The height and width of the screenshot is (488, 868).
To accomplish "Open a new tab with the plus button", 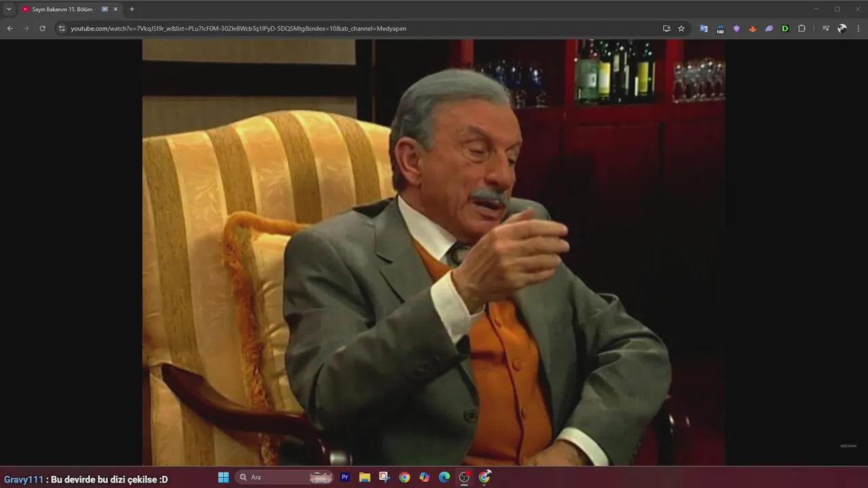I will coord(132,9).
